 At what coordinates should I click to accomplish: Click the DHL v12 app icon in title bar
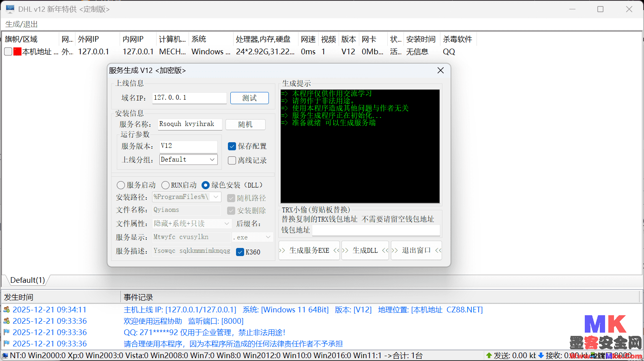(x=10, y=9)
